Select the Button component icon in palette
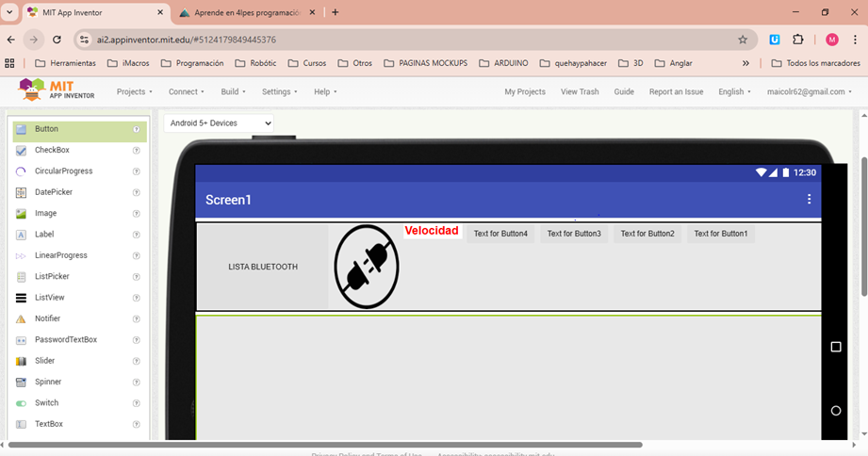The image size is (868, 456). click(x=22, y=129)
